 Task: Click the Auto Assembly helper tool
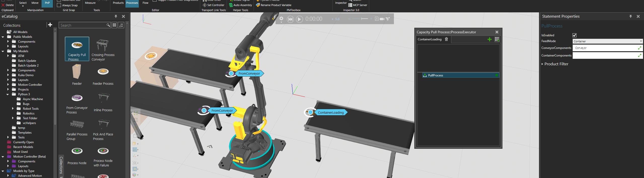tap(240, 5)
